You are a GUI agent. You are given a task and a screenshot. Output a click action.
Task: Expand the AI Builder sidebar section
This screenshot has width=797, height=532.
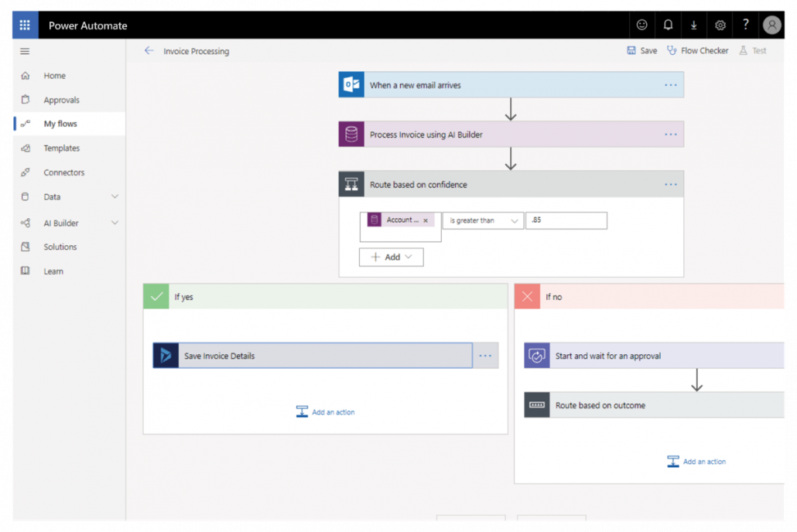coord(115,223)
